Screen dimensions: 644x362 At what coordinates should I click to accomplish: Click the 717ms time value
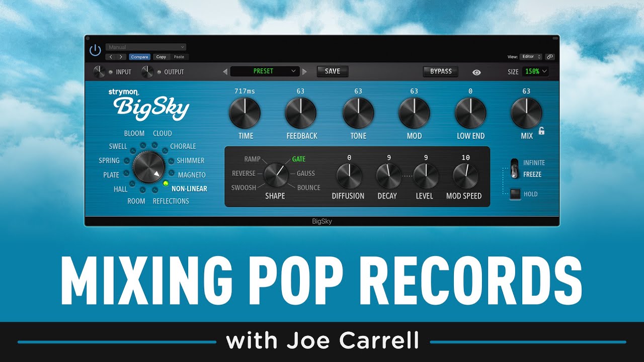coord(245,91)
